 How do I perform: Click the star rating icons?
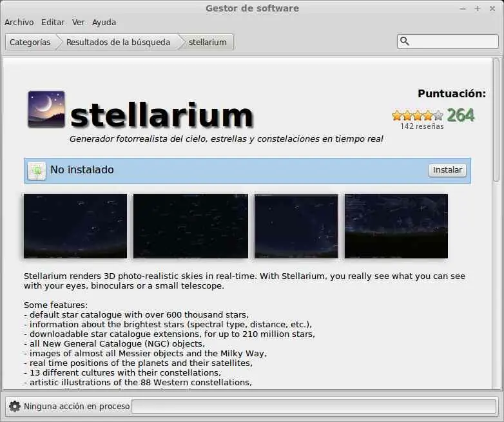click(x=418, y=115)
